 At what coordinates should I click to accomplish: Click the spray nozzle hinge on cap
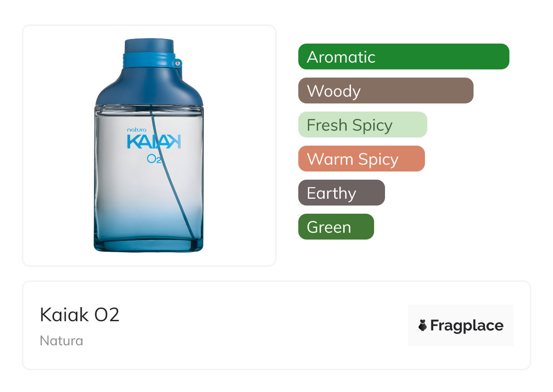(178, 63)
